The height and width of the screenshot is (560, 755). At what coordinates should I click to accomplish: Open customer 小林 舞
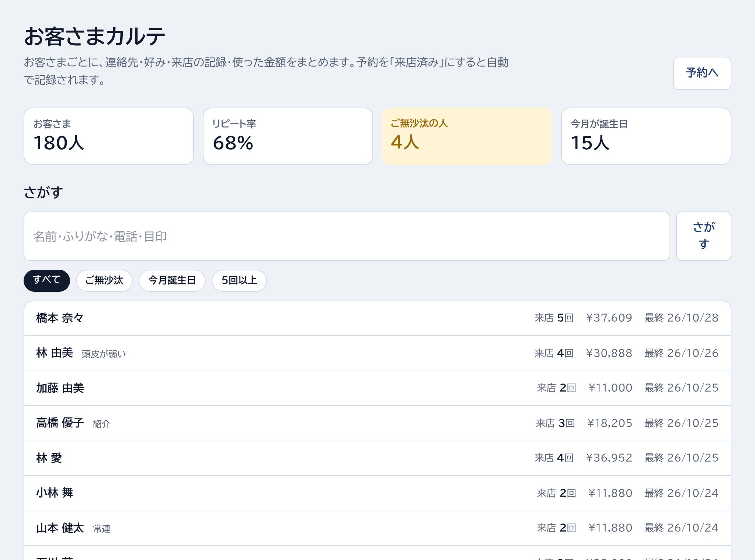click(x=377, y=493)
